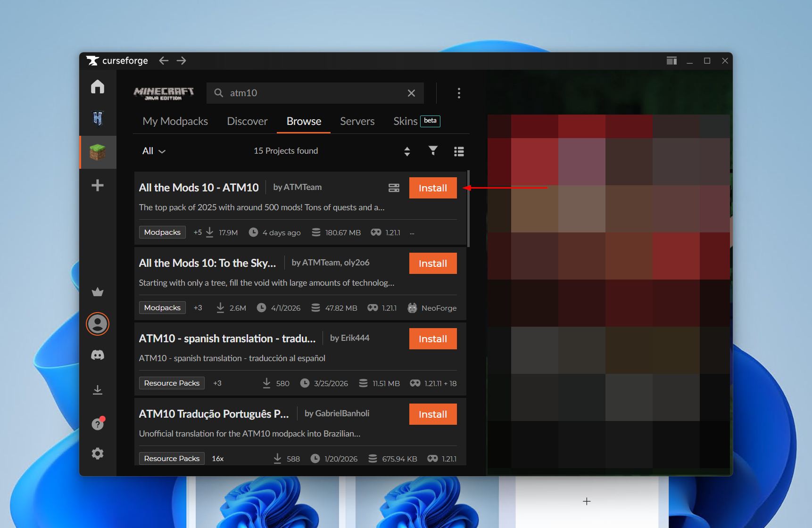The image size is (812, 528).
Task: Click the 15 Projects found text
Action: tap(286, 151)
